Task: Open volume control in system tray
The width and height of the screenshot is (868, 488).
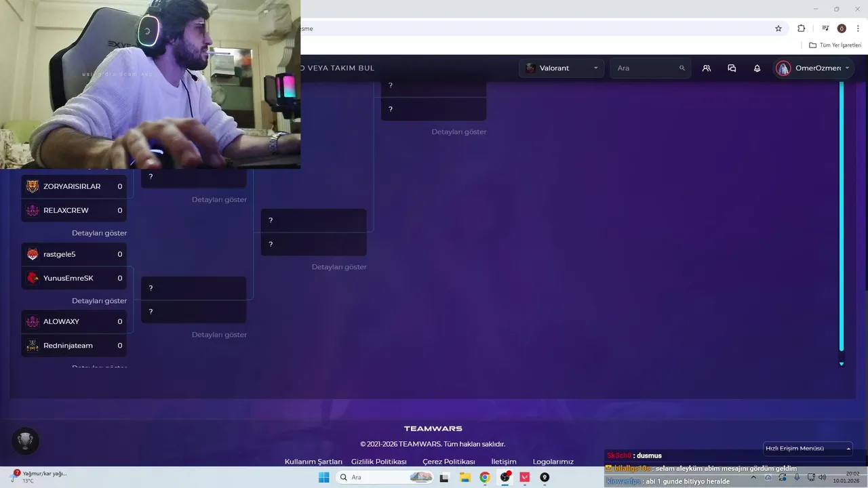Action: click(x=823, y=477)
